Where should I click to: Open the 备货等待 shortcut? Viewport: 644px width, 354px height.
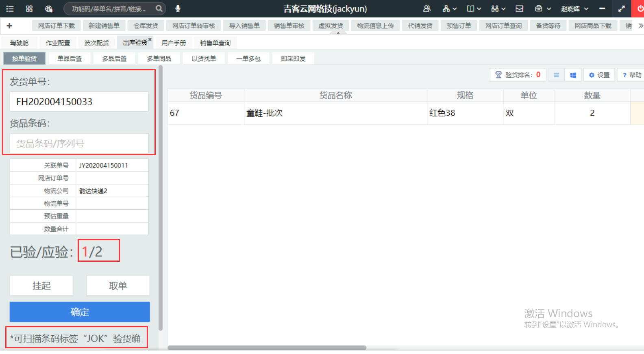(x=548, y=26)
